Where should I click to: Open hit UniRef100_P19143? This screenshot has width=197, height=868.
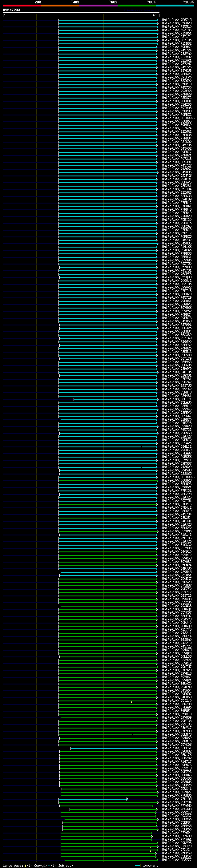coord(176,535)
